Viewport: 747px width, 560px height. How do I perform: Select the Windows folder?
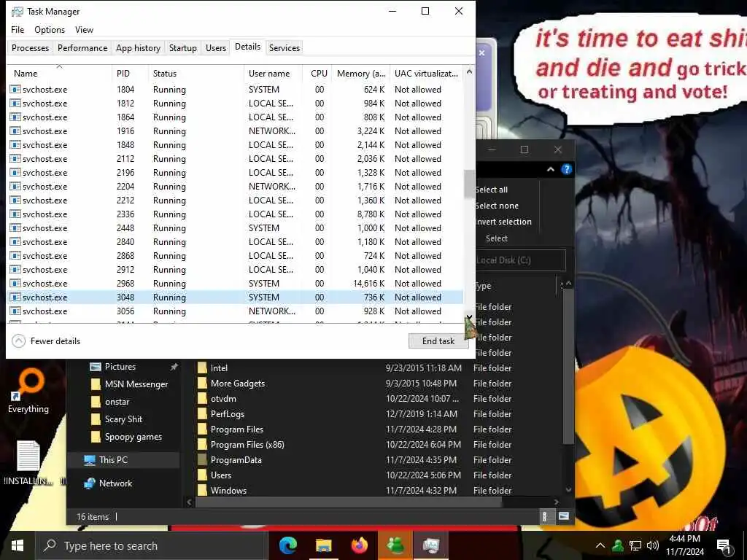coord(228,491)
